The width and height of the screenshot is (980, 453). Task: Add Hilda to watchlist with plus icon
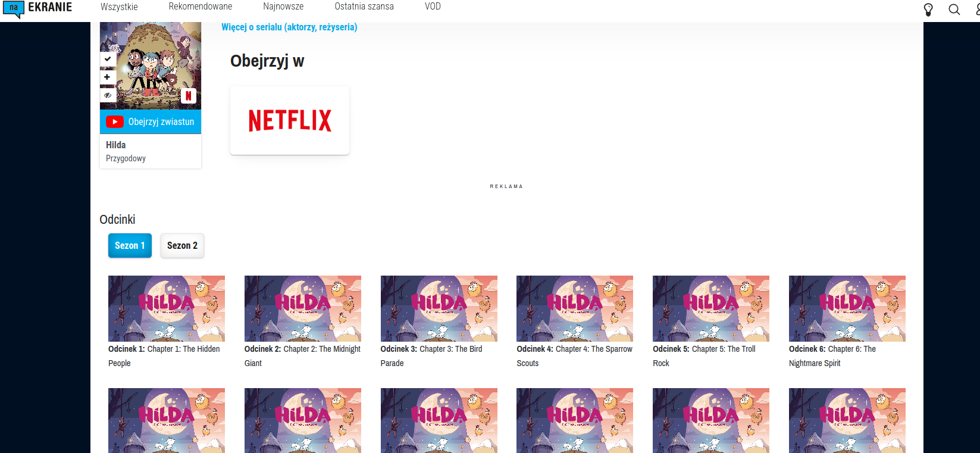click(x=107, y=77)
